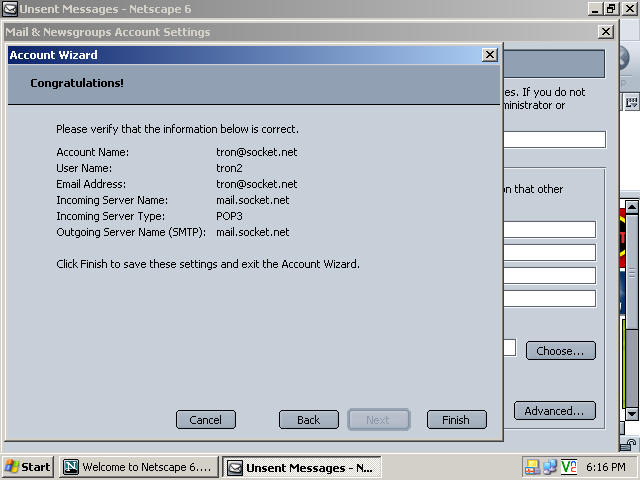Screen dimensions: 640x480
Task: Click the Congratulations! heading
Action: click(77, 83)
